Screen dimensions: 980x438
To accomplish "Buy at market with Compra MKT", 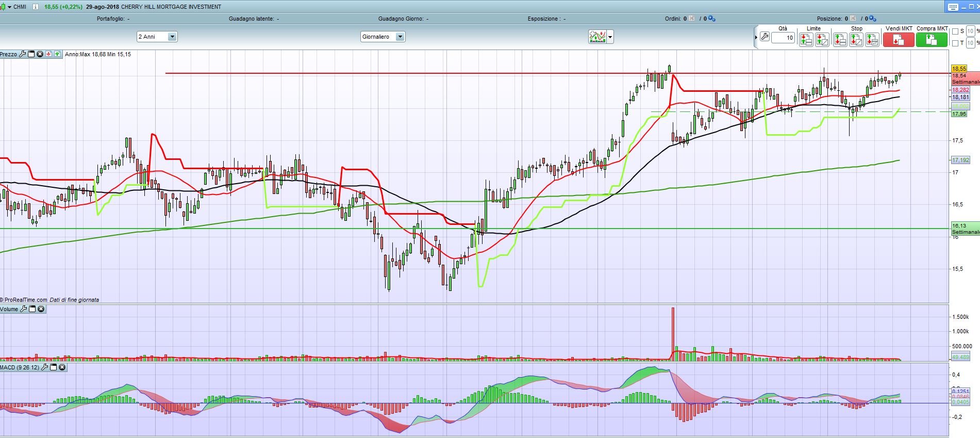I will [932, 40].
